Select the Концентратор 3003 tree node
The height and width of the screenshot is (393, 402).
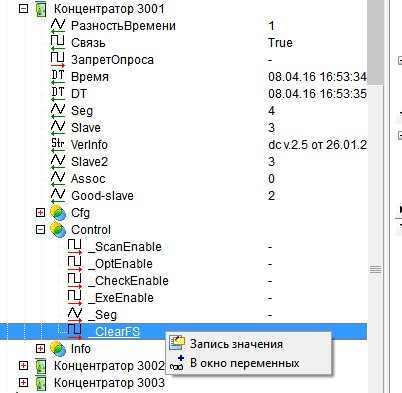point(109,383)
